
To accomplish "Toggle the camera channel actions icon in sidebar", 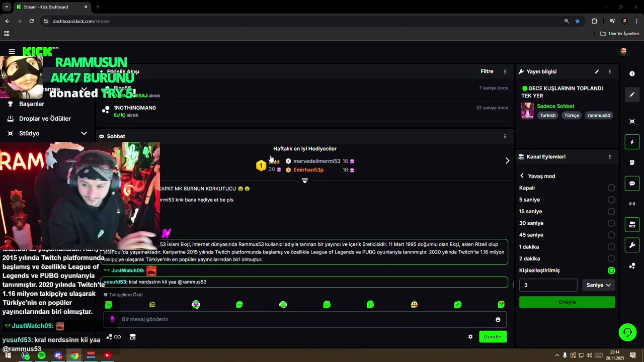I will click(632, 224).
